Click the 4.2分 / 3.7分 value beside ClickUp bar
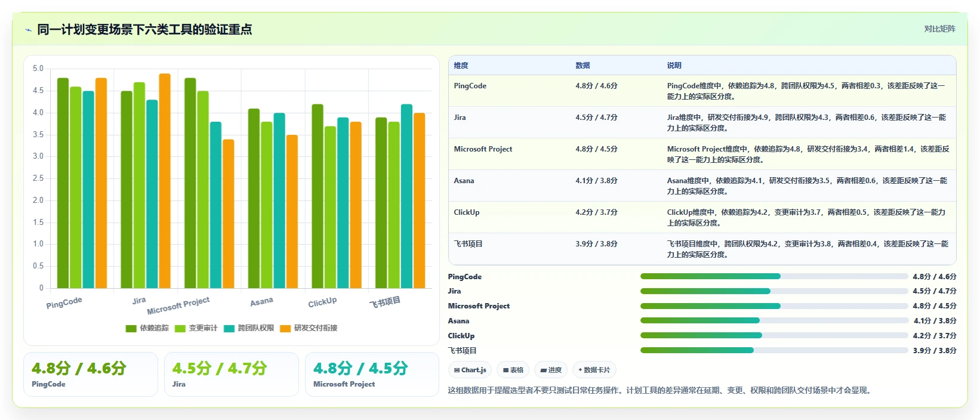Viewport: 980px width, 420px height. (x=935, y=336)
